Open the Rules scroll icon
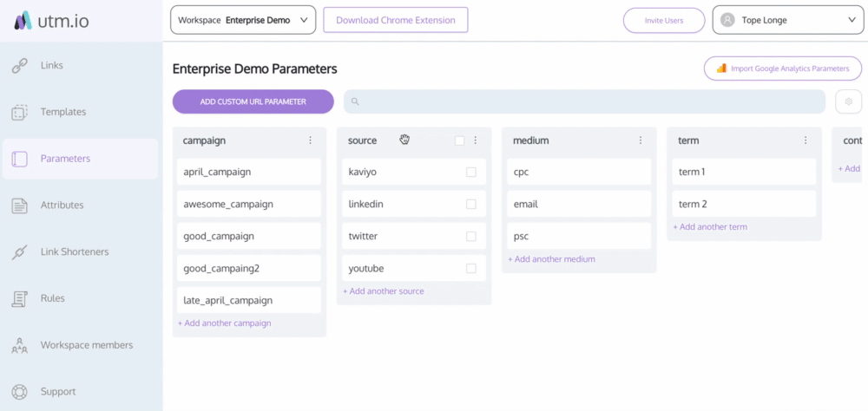Viewport: 868px width, 411px height. tap(19, 298)
